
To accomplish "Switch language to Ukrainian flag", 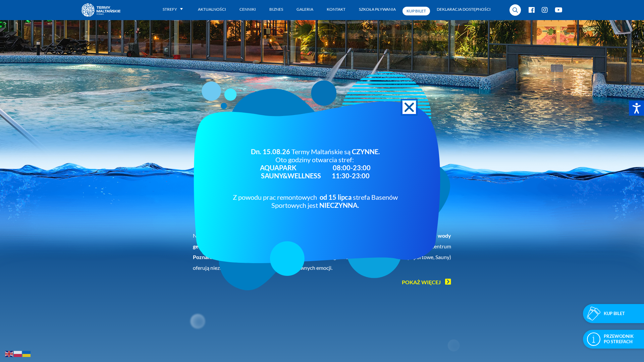I will tap(26, 354).
